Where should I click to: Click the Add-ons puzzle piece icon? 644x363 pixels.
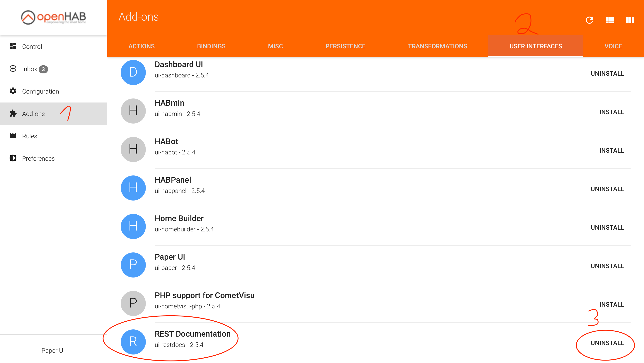(13, 114)
